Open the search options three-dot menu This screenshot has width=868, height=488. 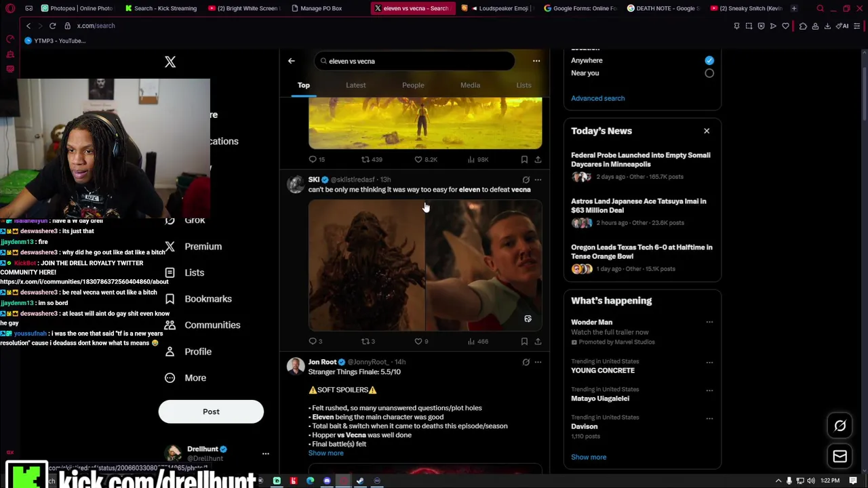(x=536, y=61)
